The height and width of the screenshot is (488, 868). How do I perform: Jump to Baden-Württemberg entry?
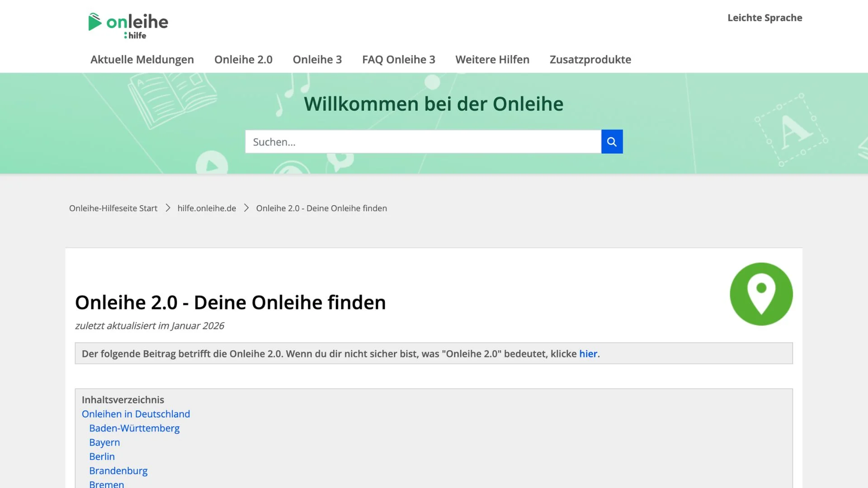point(134,428)
